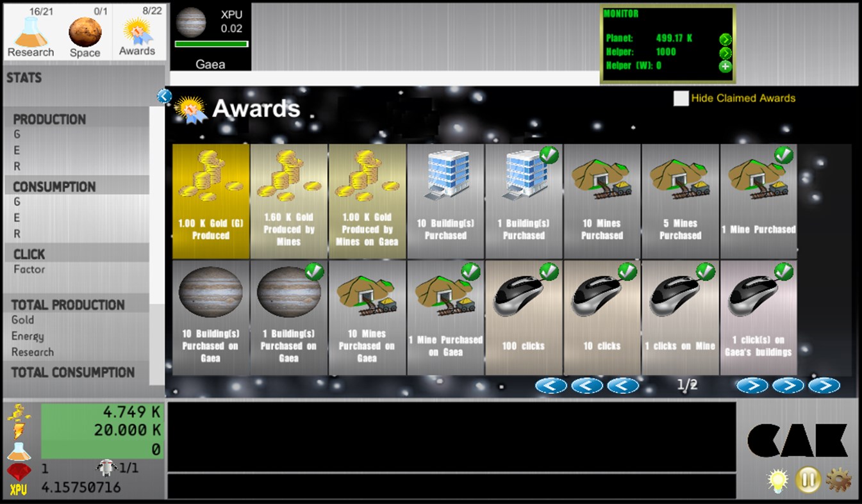
Task: Expand Helper details in the Monitor
Action: (725, 54)
